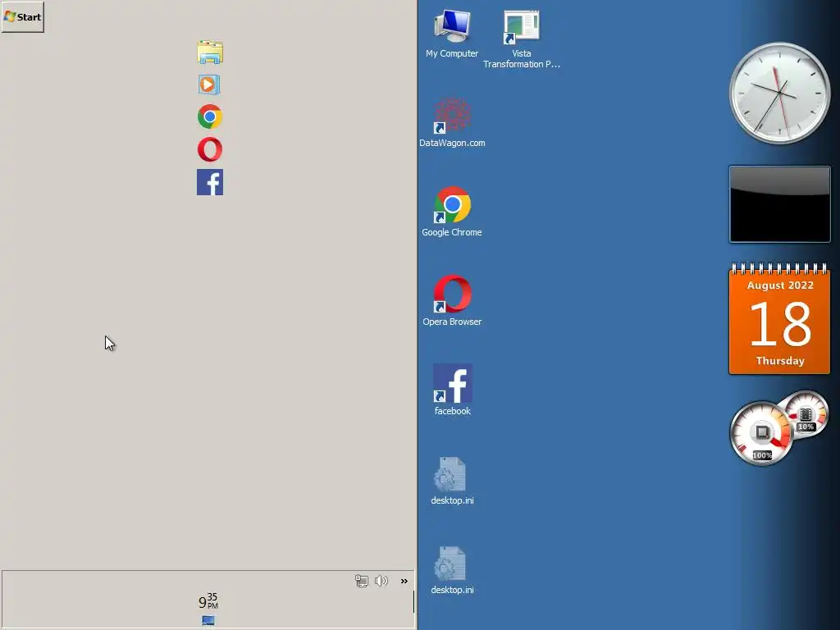Open File Explorer in the taskbar panel

(x=210, y=52)
